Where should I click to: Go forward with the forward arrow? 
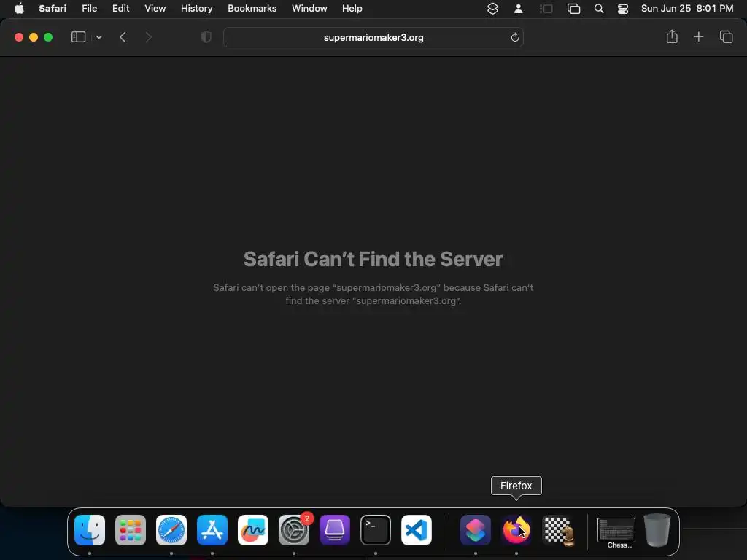(x=148, y=37)
